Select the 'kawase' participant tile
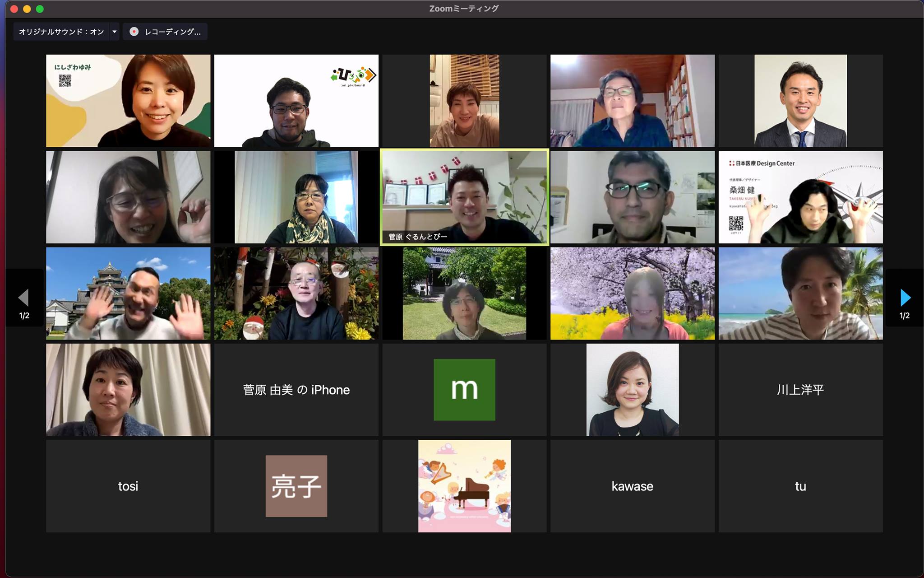The width and height of the screenshot is (924, 578). point(632,486)
